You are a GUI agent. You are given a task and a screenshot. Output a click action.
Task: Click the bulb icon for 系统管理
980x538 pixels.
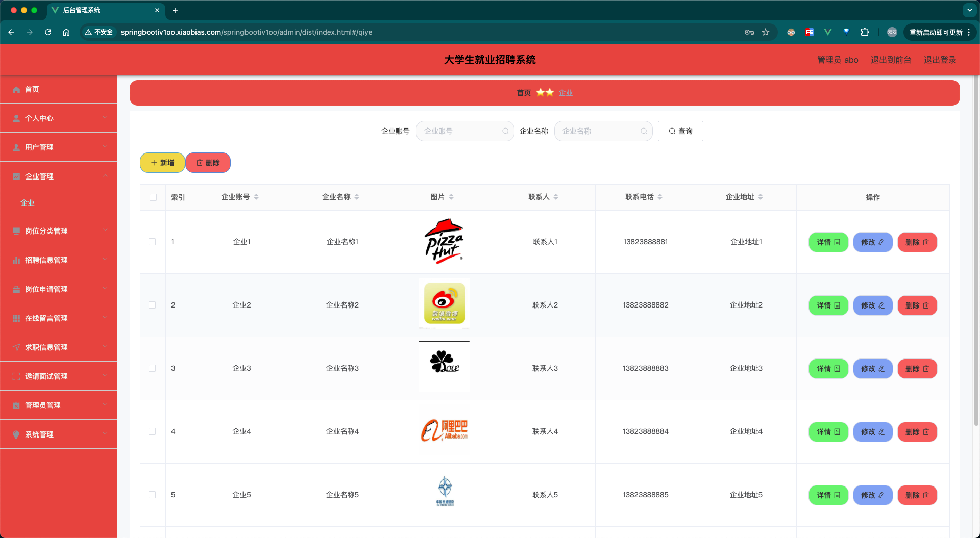point(16,434)
